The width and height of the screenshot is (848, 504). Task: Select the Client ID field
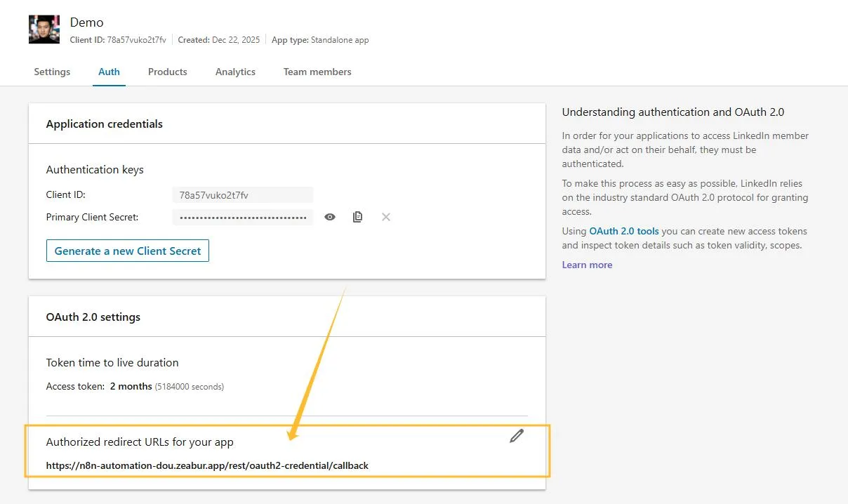tap(242, 194)
